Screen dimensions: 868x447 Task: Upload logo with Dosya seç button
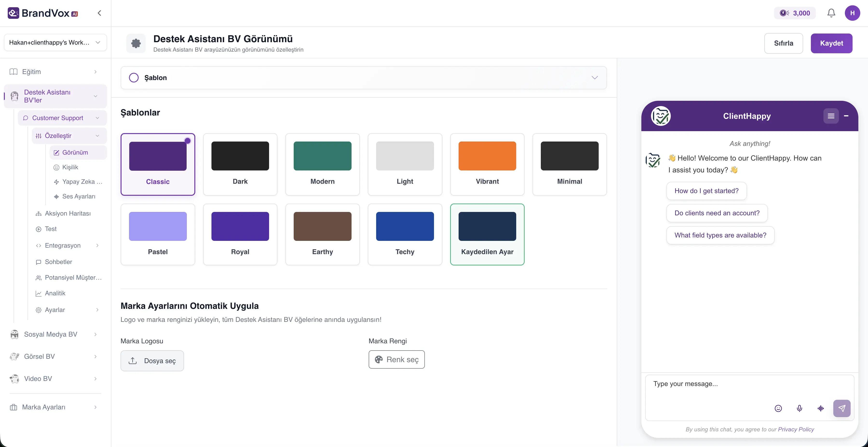pyautogui.click(x=152, y=361)
